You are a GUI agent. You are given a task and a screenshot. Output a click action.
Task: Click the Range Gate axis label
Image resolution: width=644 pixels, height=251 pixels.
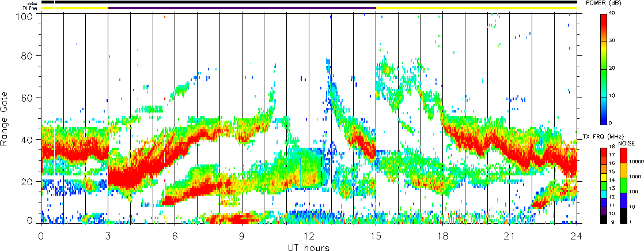5,118
